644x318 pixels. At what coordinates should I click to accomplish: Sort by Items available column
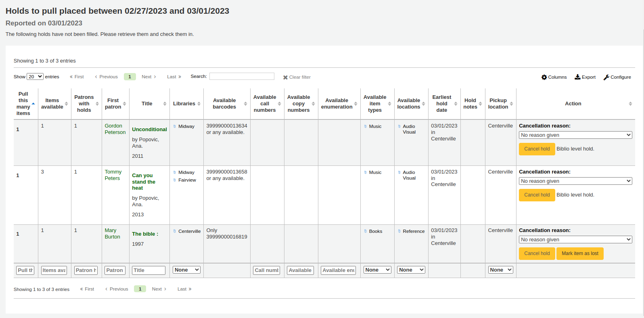coord(66,104)
